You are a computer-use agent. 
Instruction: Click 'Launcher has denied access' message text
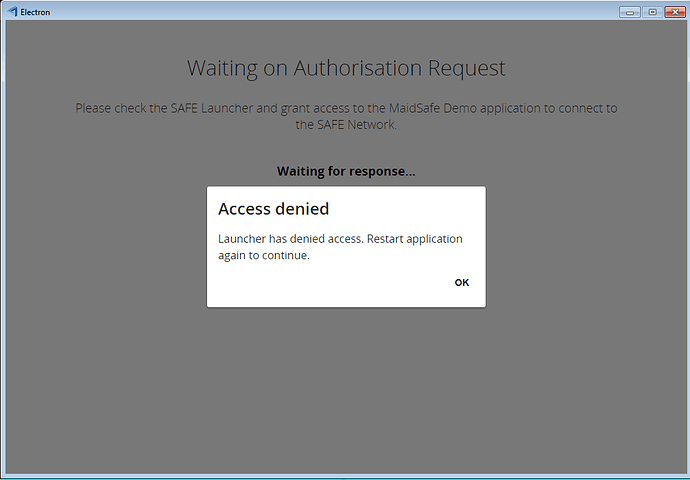pyautogui.click(x=340, y=247)
